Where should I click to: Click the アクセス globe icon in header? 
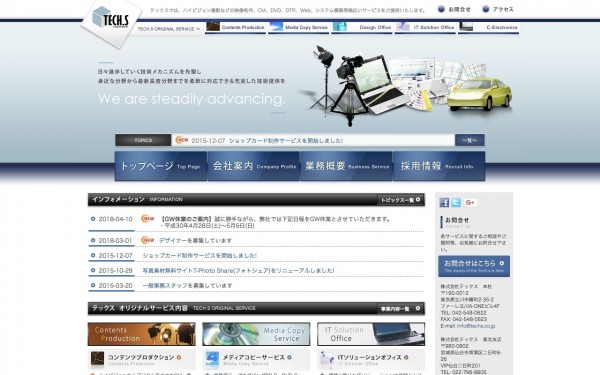pos(486,9)
